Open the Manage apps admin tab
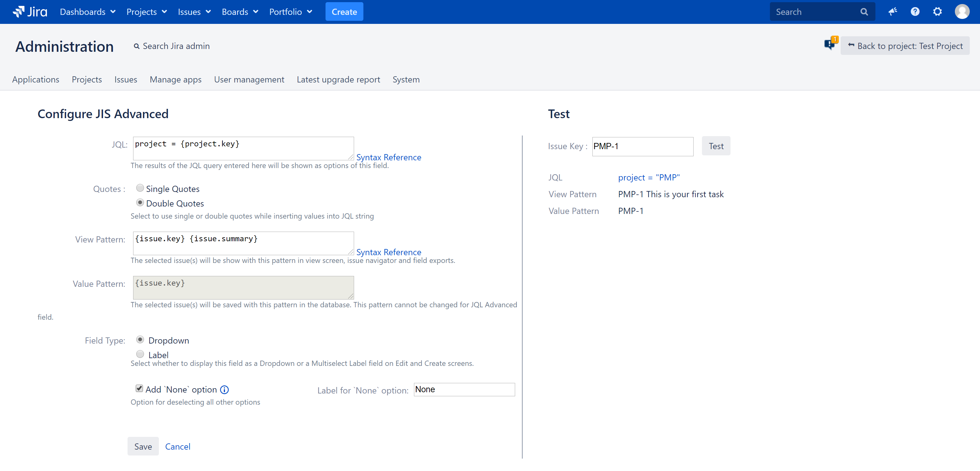The height and width of the screenshot is (471, 980). [175, 79]
